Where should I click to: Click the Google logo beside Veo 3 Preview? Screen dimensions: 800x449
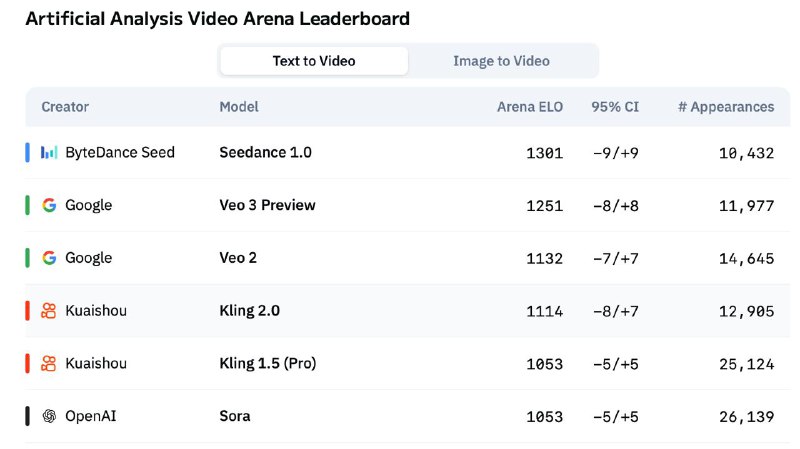[49, 205]
